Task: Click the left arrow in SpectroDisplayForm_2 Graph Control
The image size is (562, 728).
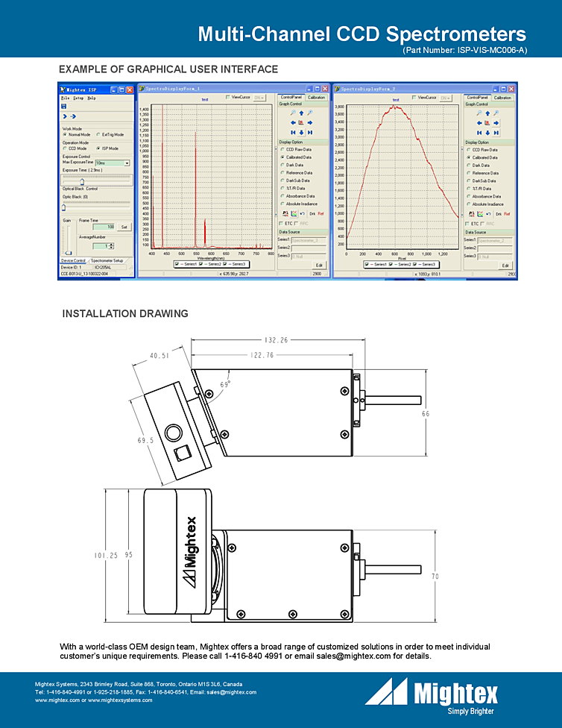Action: coord(479,123)
